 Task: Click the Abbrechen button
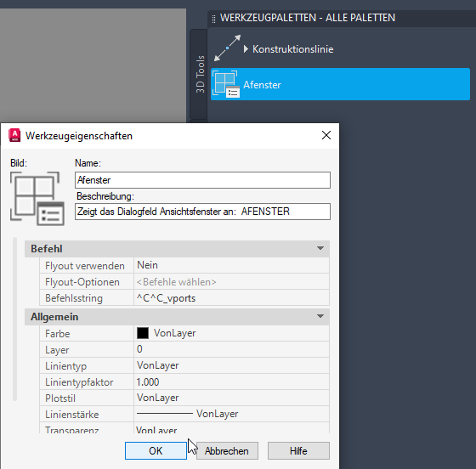pyautogui.click(x=227, y=451)
